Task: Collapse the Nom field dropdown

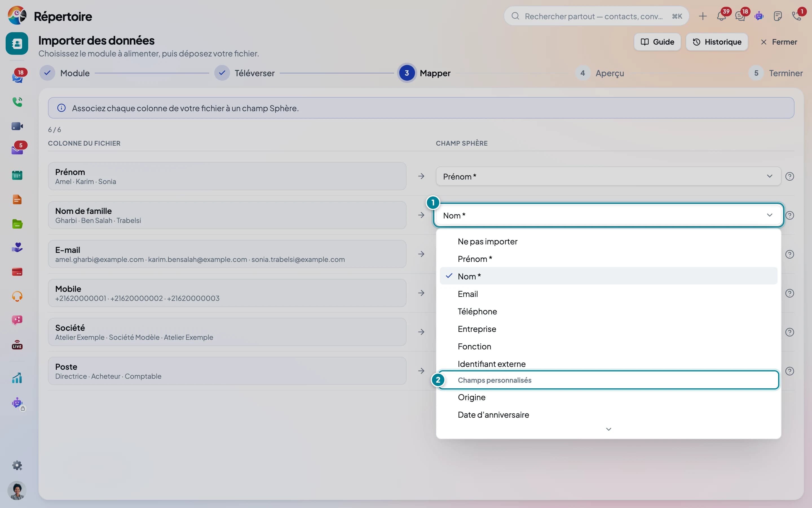Action: tap(608, 215)
